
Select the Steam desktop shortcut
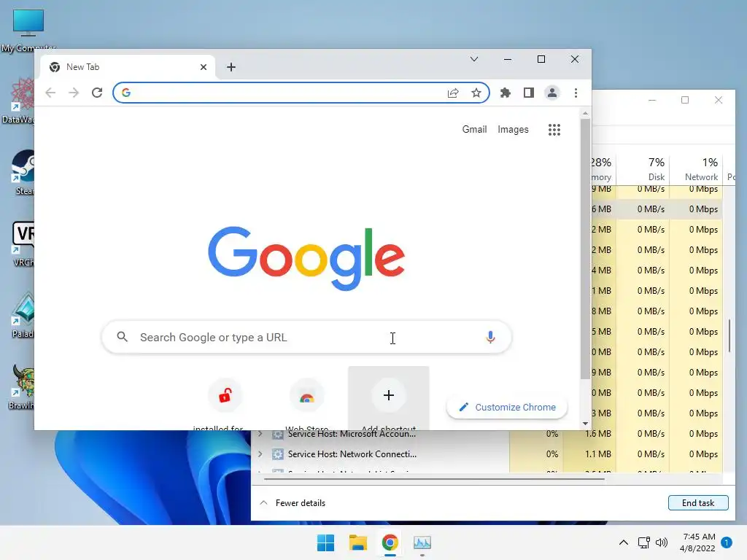[x=23, y=172]
